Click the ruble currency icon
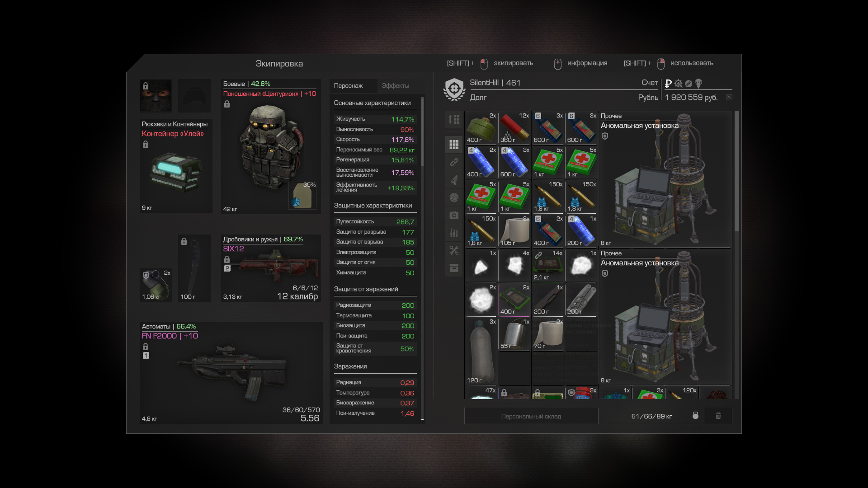The image size is (868, 488). pyautogui.click(x=668, y=84)
